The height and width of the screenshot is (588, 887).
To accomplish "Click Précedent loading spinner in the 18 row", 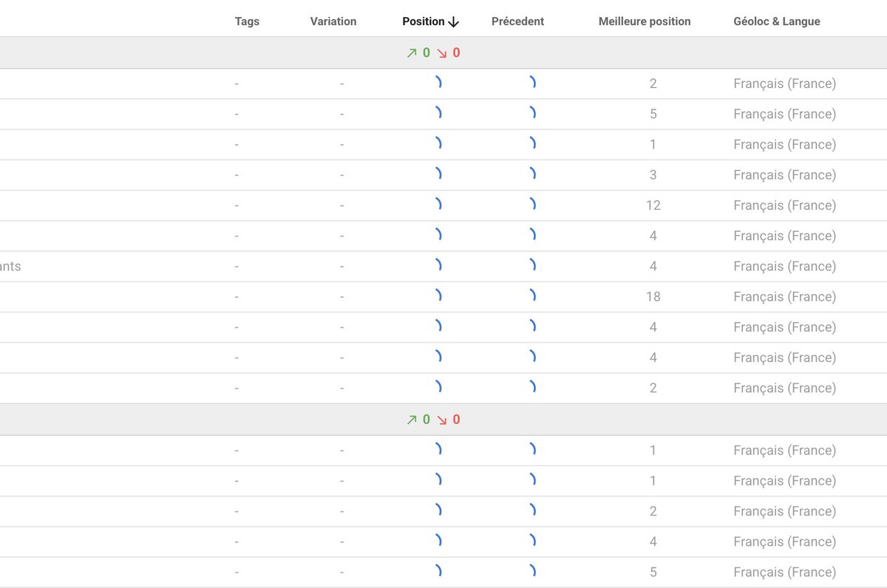I will click(532, 295).
